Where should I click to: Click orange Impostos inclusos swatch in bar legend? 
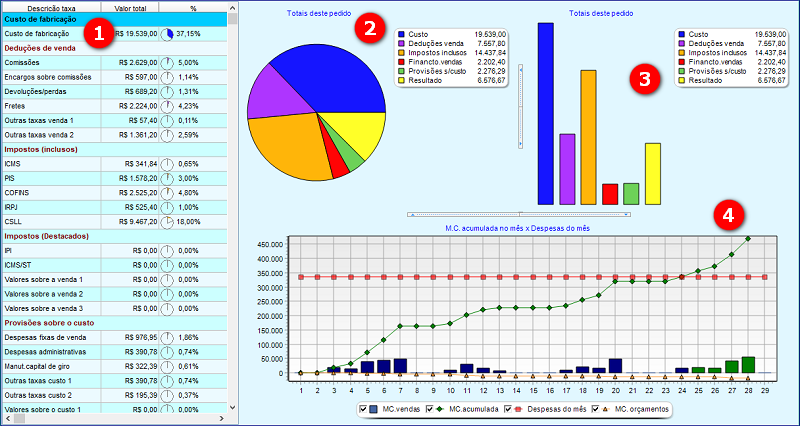pos(681,53)
